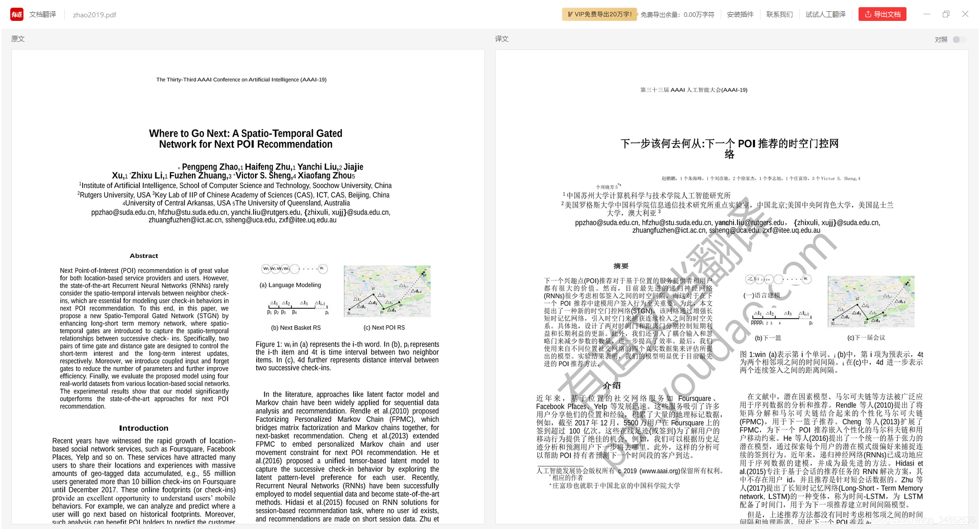This screenshot has height=529, width=980.
Task: Click the email addresses line in original
Action: point(241,216)
